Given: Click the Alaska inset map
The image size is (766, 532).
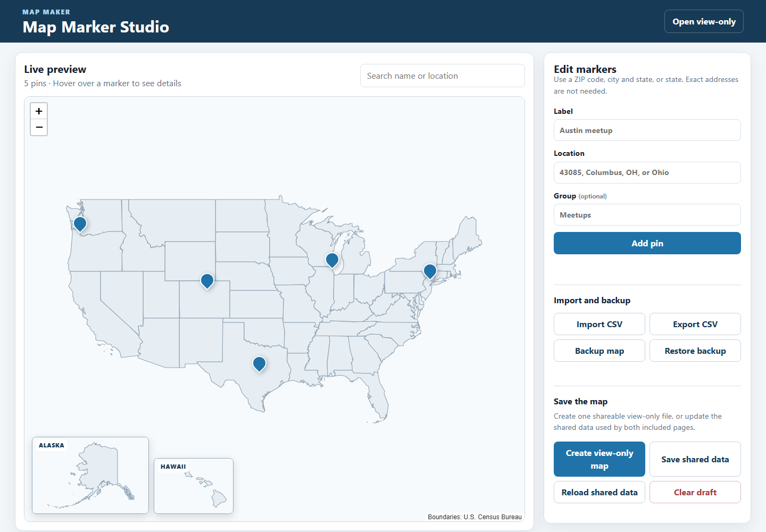Looking at the screenshot, I should tap(90, 475).
